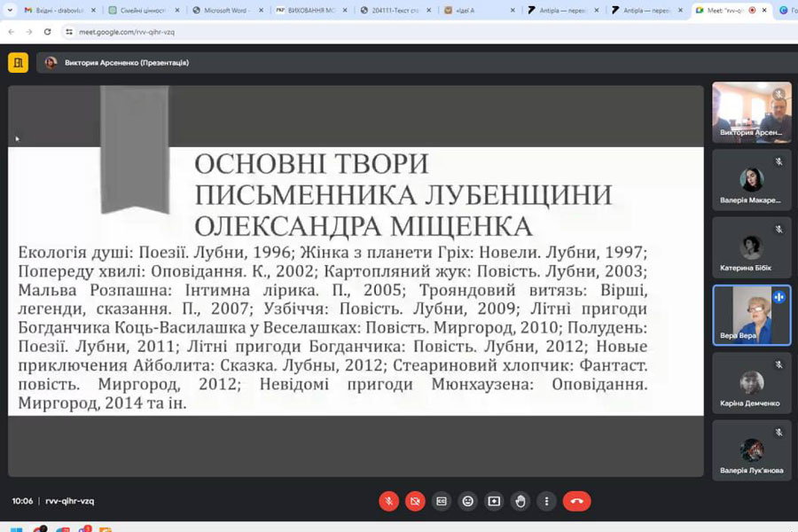
Task: Switch to the Gmail Вхідні tab
Action: click(x=59, y=10)
